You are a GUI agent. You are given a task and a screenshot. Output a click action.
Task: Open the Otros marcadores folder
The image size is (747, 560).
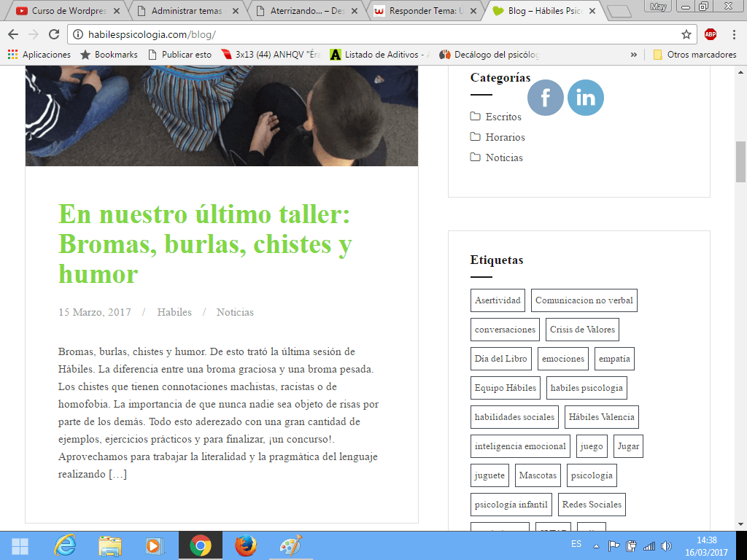pos(694,55)
